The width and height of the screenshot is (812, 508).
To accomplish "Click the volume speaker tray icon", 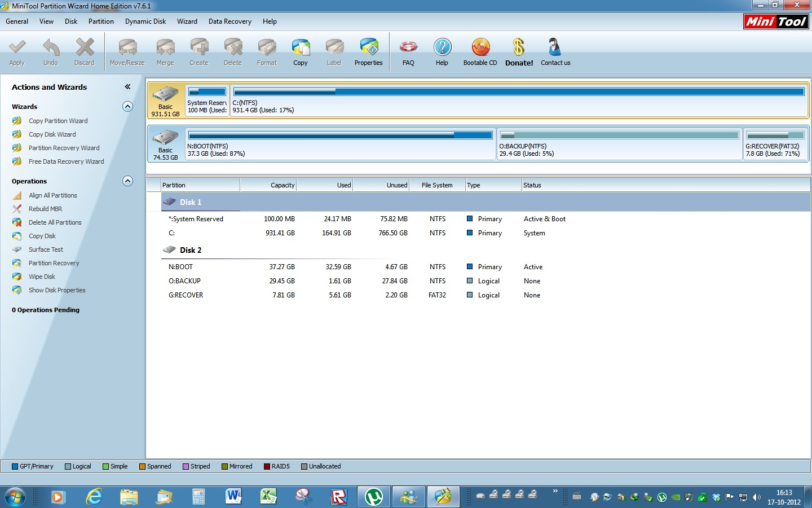I will pos(757,497).
